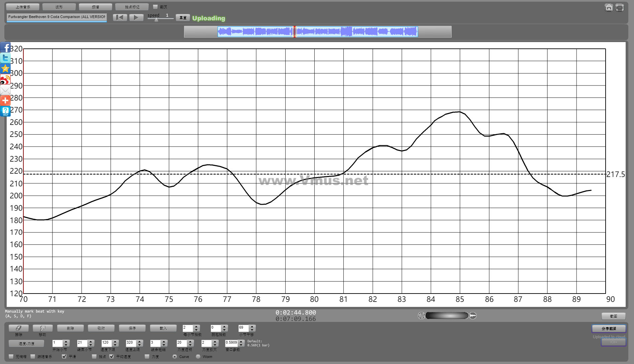Click the speed slider handle
Screen dimensions: 634x364
point(156,20)
